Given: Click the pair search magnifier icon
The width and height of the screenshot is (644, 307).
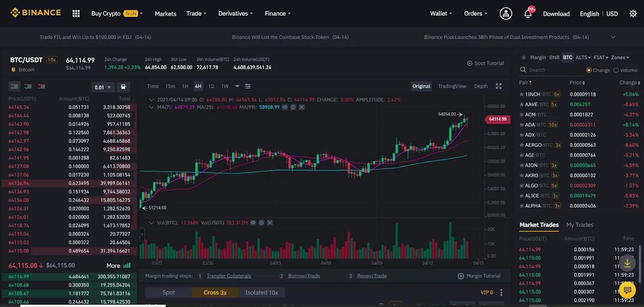Looking at the screenshot, I should (523, 70).
